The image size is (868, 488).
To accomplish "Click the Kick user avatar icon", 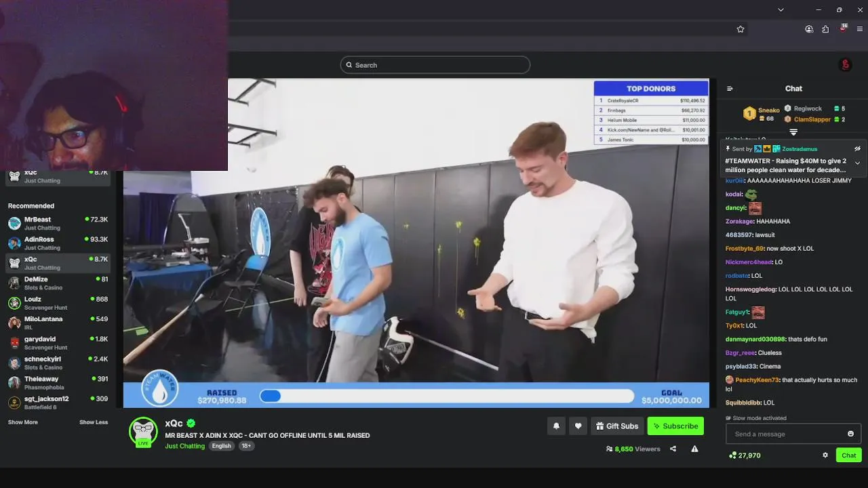I will tap(845, 64).
